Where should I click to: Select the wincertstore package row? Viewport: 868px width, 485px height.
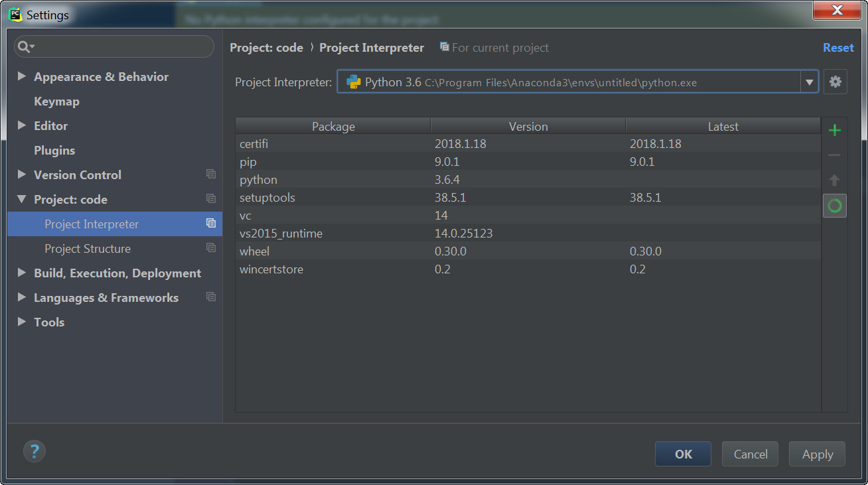(x=528, y=269)
